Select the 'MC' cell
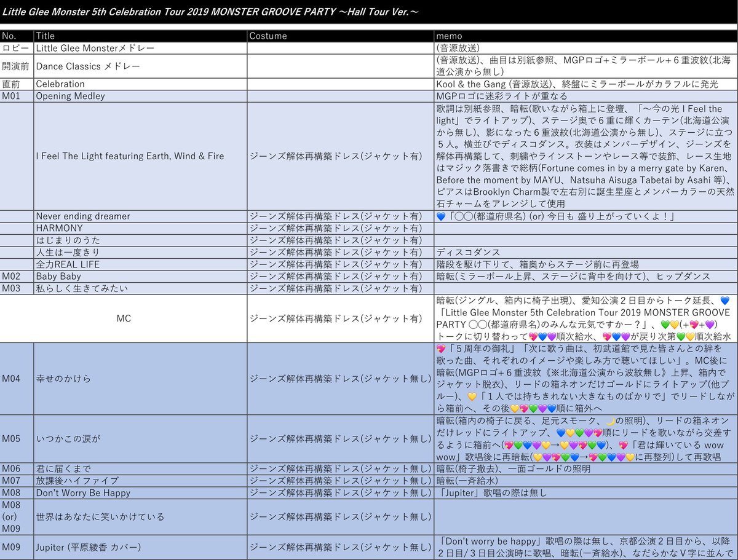Image resolution: width=738 pixels, height=560 pixels. [x=124, y=318]
